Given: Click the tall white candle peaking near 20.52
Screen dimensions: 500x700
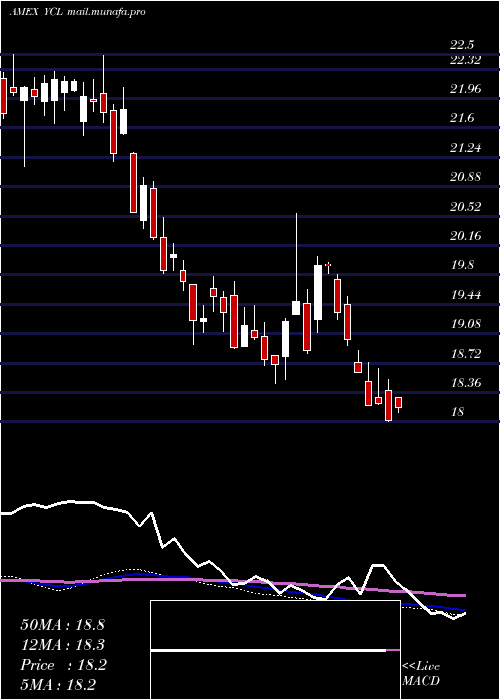Looking at the screenshot, I should click(296, 265).
